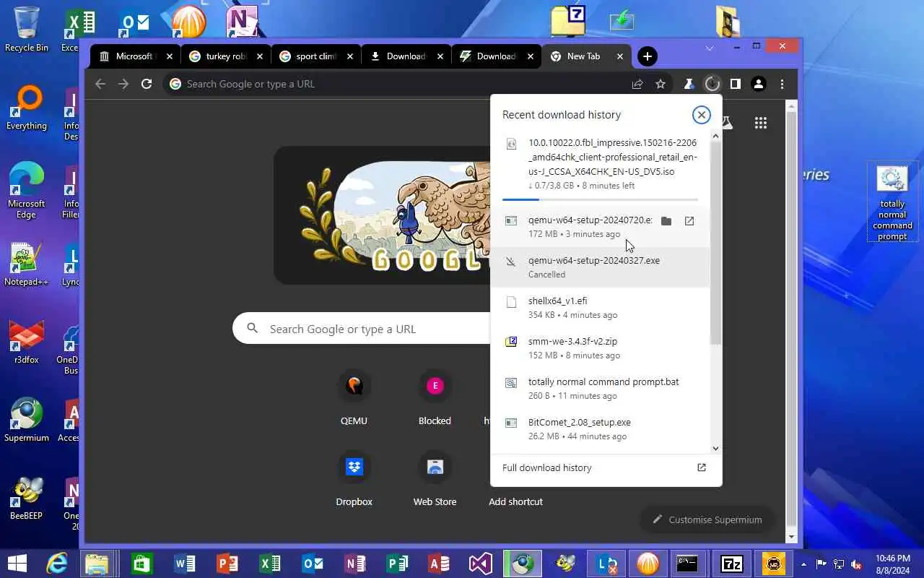This screenshot has height=578, width=924.
Task: Open File Explorer from taskbar
Action: pyautogui.click(x=97, y=564)
